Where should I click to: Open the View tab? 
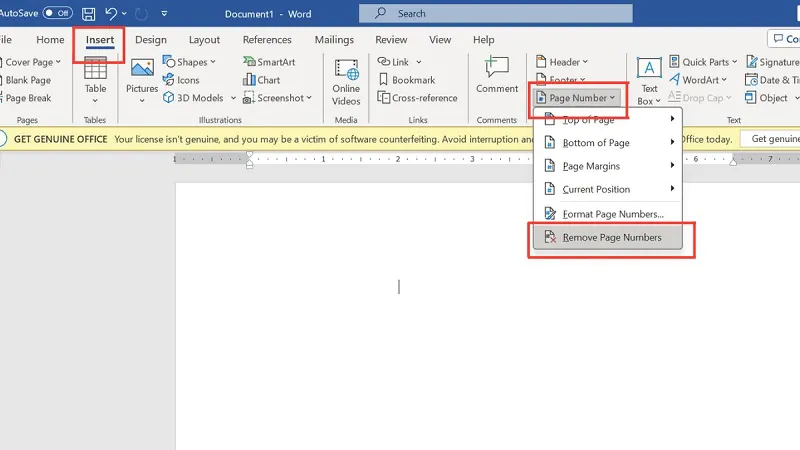440,40
